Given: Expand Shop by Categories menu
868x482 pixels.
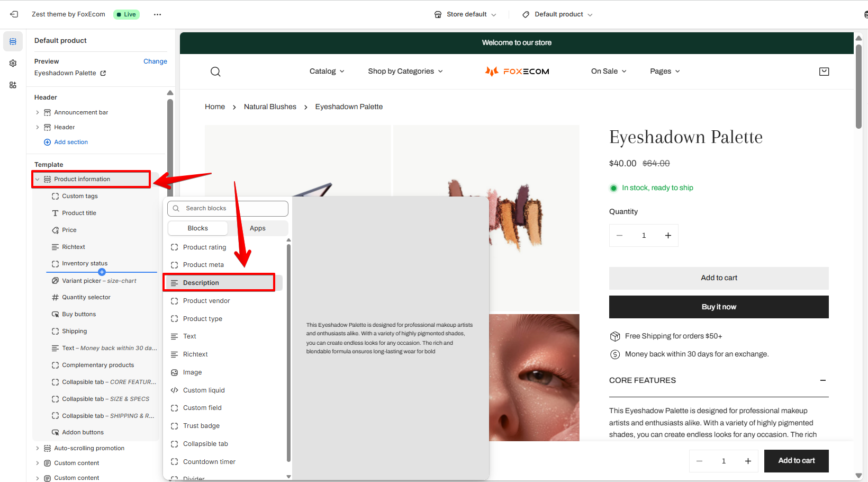Looking at the screenshot, I should (405, 72).
